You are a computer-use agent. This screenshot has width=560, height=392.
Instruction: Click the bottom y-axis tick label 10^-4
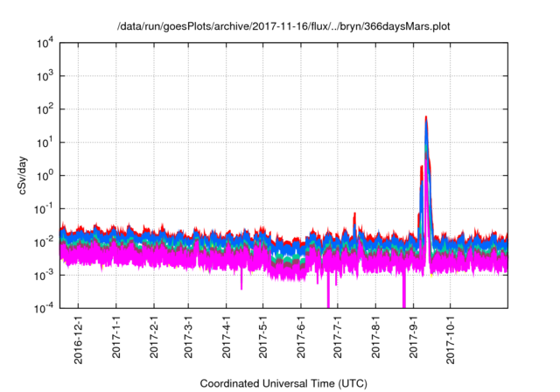[43, 308]
